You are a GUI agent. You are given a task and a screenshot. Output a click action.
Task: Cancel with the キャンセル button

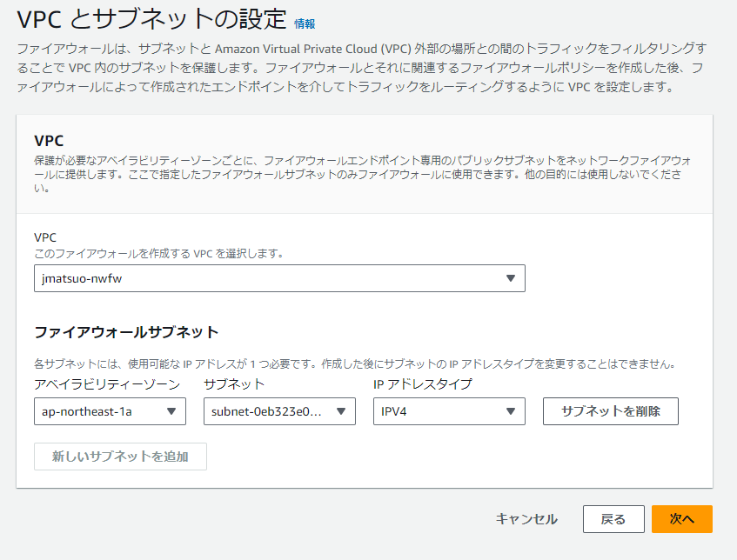pos(526,519)
